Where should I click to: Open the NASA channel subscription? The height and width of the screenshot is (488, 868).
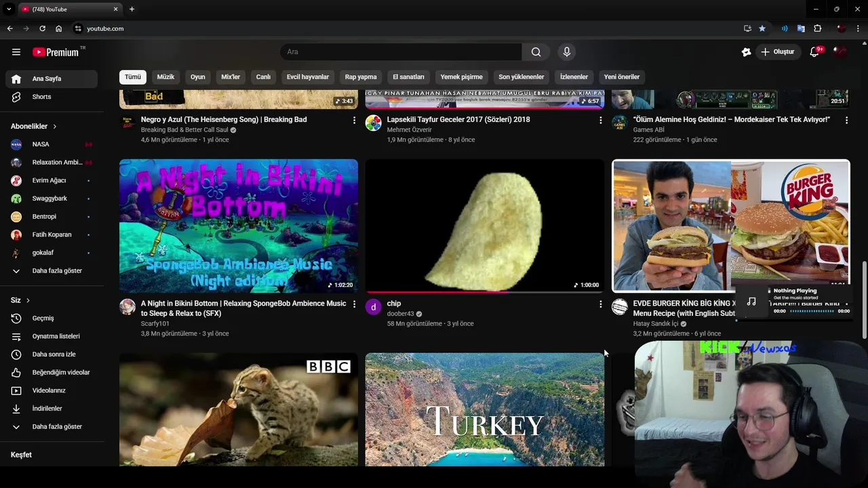(x=52, y=144)
